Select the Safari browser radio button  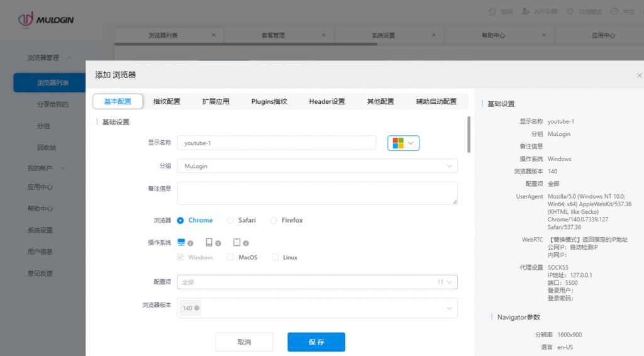(x=230, y=221)
